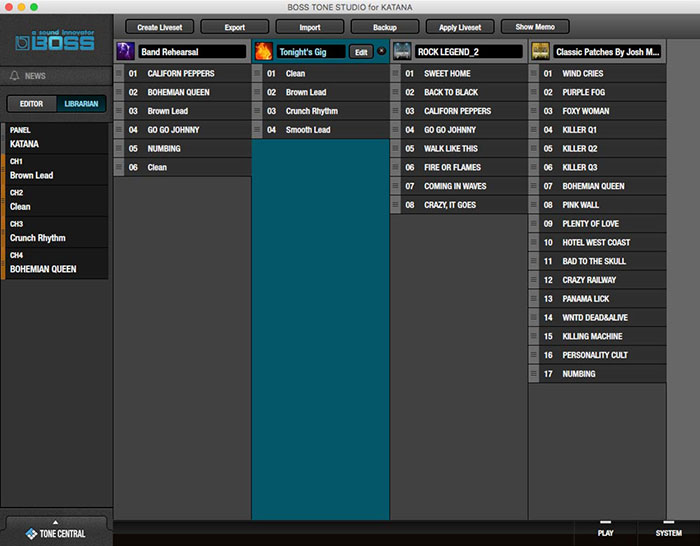This screenshot has height=546, width=700.
Task: Select CH3 Crunch Rhythm channel
Action: [54, 232]
